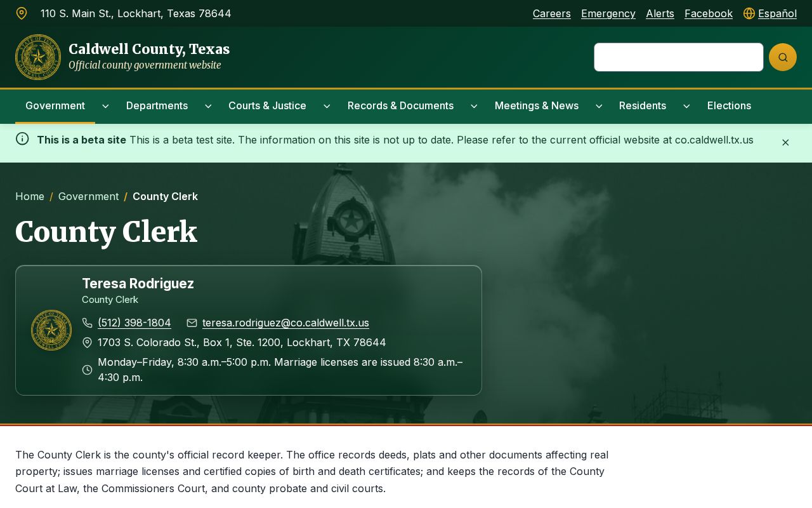Click the Caldwell County seal logo in header

[x=38, y=57]
